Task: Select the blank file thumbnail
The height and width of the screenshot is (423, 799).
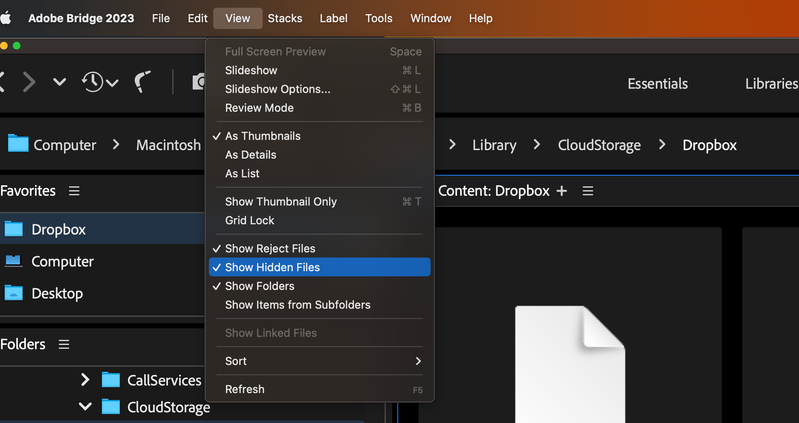Action: click(x=570, y=364)
